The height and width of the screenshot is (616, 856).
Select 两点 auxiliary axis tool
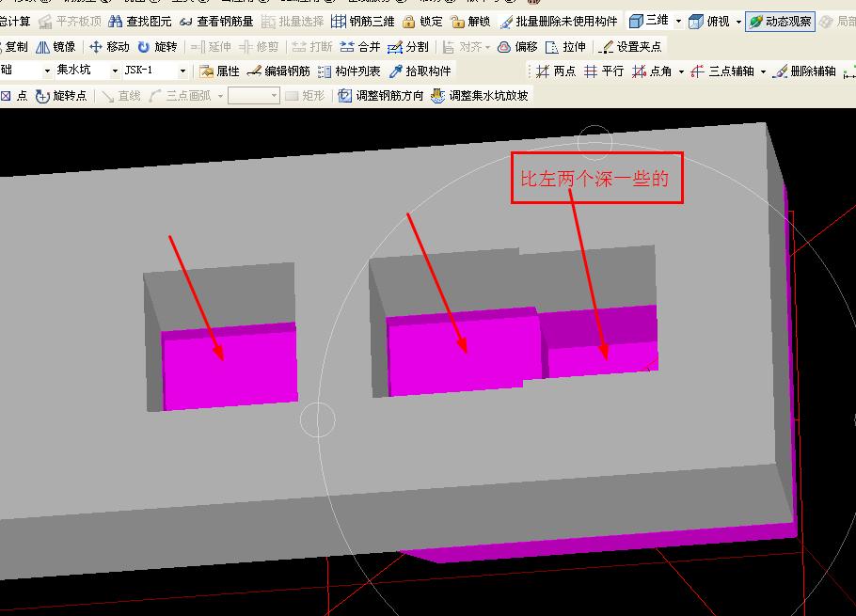pyautogui.click(x=556, y=71)
